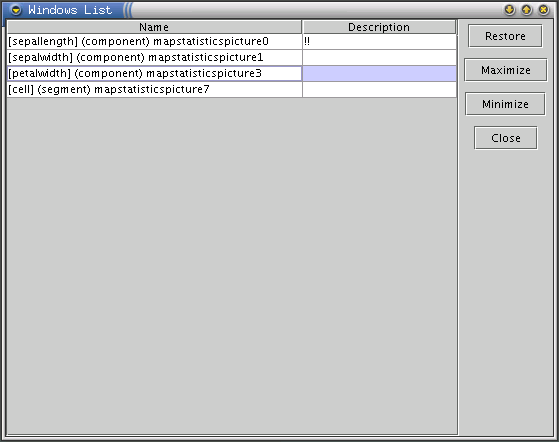Click the empty description cell of sepalwidth row

click(379, 57)
